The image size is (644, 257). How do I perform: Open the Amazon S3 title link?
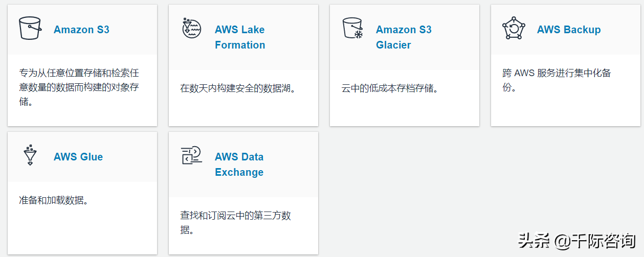click(81, 30)
